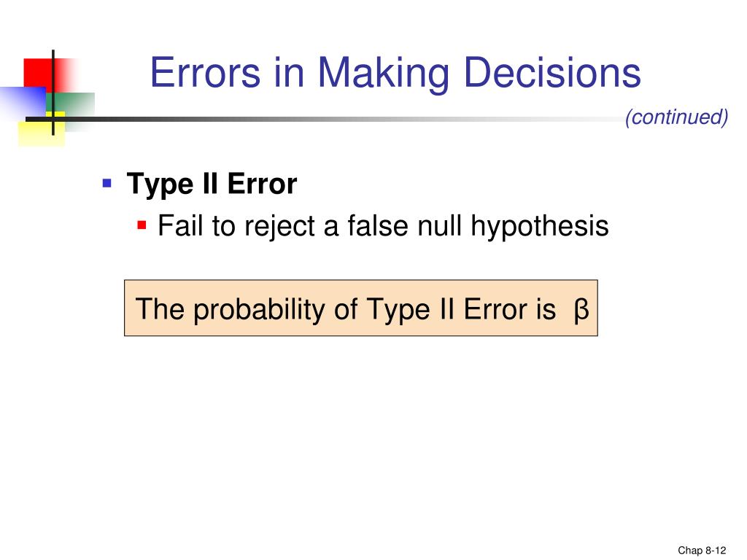Click the beta symbol in the box
The image size is (747, 560).
[x=581, y=310]
